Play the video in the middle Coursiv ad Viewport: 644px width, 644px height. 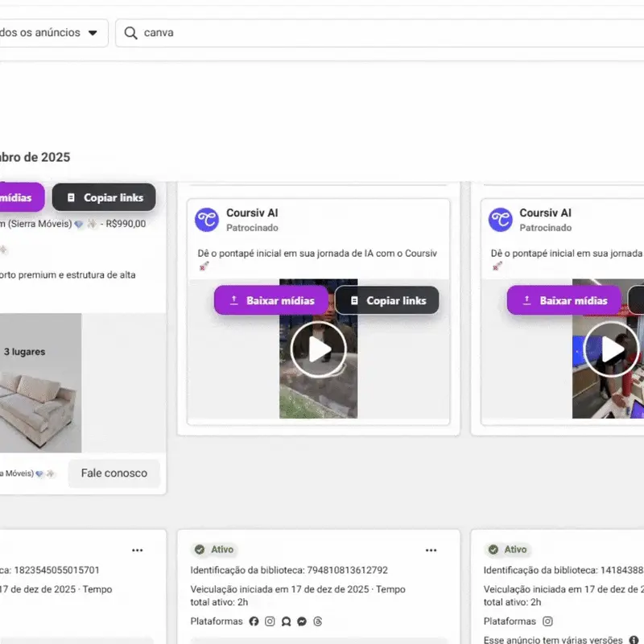pyautogui.click(x=318, y=349)
